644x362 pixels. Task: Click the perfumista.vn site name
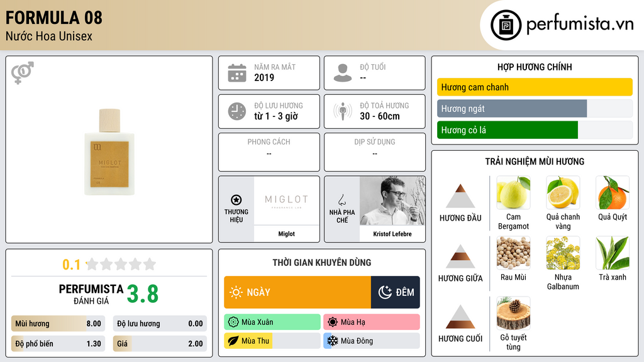(x=580, y=25)
